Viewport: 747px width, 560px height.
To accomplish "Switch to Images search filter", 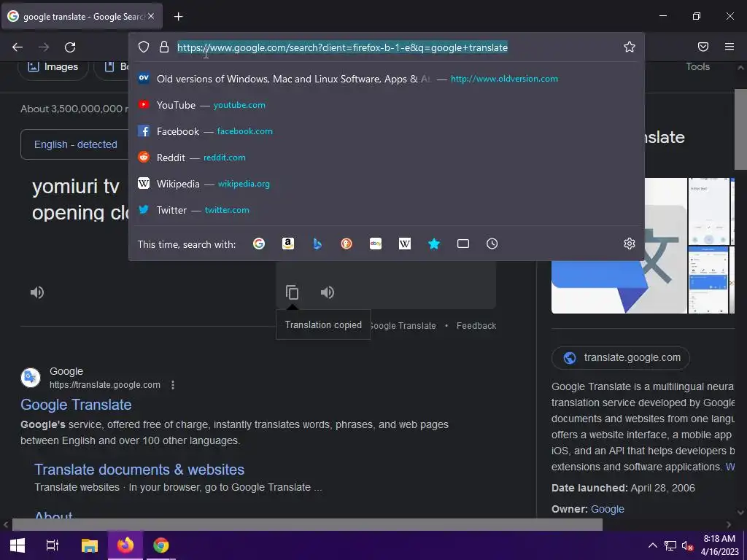I will [53, 67].
